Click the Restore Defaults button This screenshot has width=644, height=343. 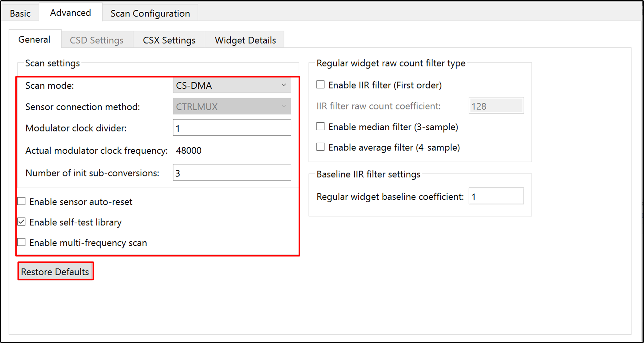[x=55, y=271]
